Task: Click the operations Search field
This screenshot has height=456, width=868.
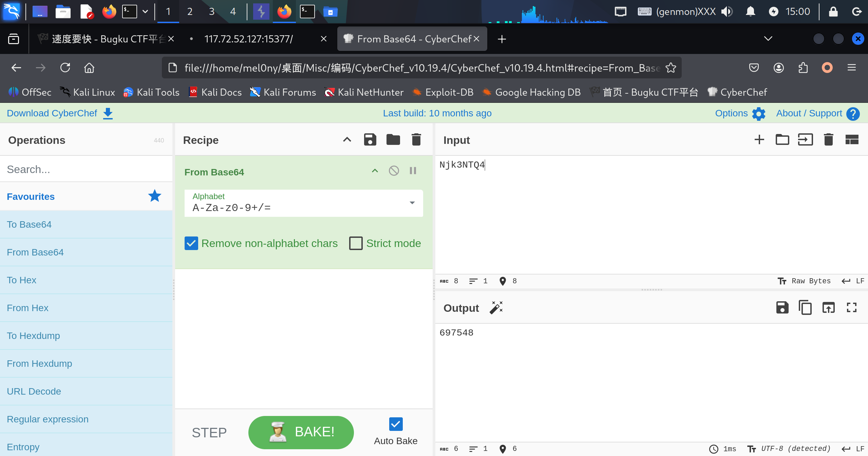Action: click(86, 169)
